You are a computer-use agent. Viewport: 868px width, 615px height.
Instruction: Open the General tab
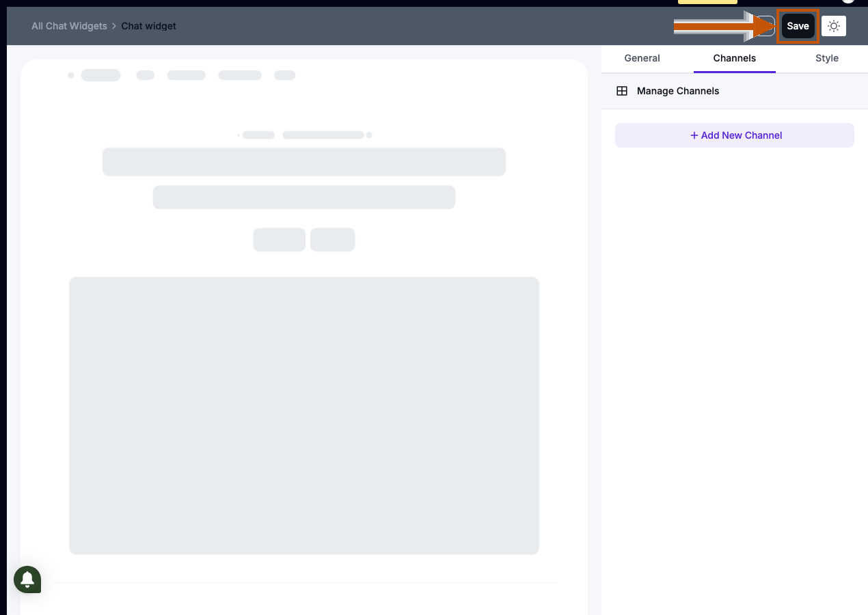[x=642, y=58]
